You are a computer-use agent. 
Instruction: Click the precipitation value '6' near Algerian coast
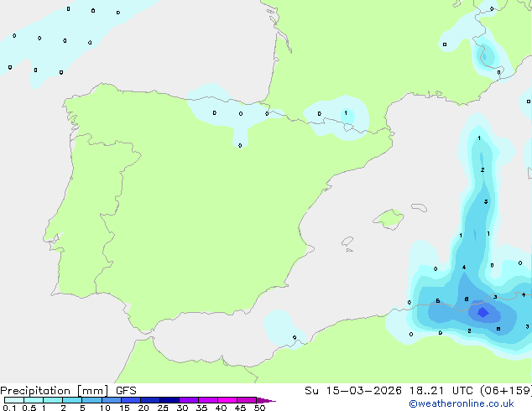438,301
